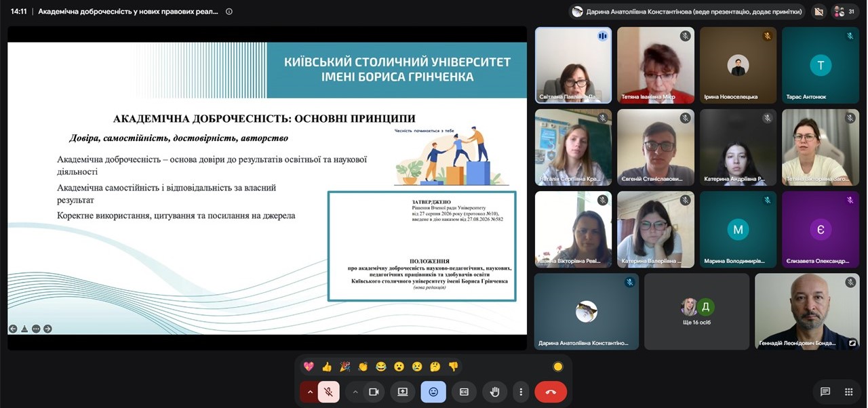Select Дарина Анатоліївна Константінова's tile

coord(587,311)
